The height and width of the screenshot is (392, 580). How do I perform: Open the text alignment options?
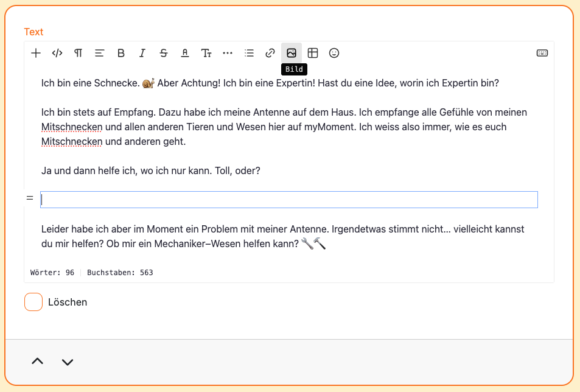pos(100,53)
